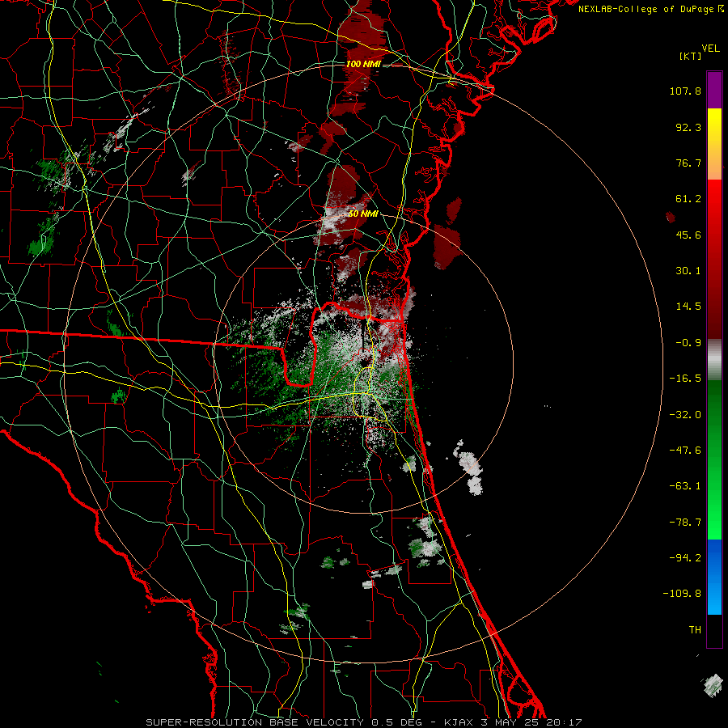Click the SUPER-RESOLUTION BASE VELOCITY caption at the bottom

click(363, 722)
